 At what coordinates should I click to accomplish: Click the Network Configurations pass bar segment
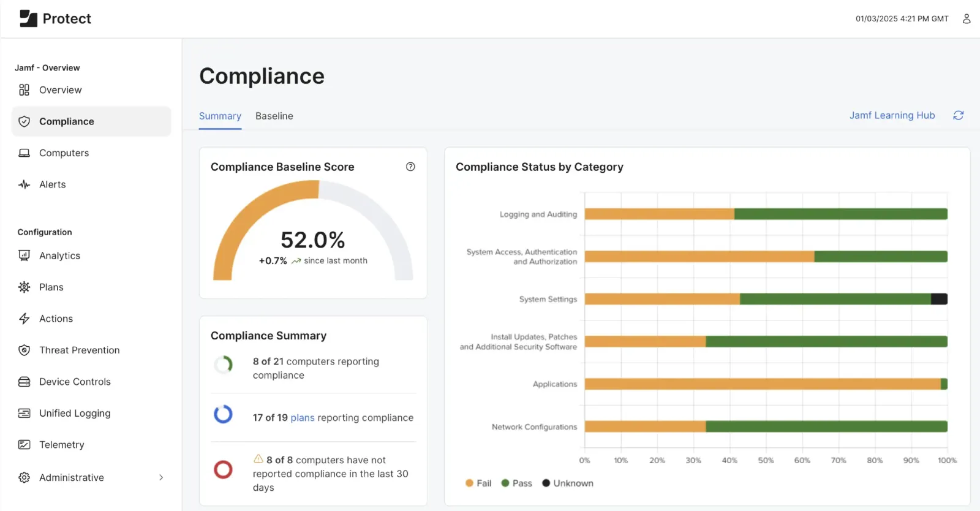pos(827,426)
